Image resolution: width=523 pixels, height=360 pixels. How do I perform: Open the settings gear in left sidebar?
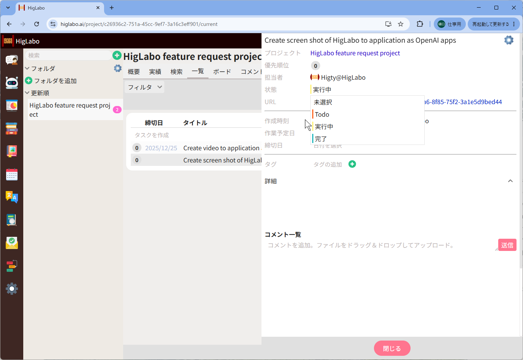click(x=11, y=289)
